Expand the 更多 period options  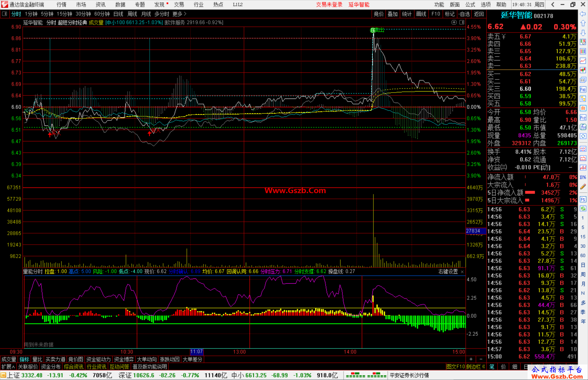tap(179, 14)
